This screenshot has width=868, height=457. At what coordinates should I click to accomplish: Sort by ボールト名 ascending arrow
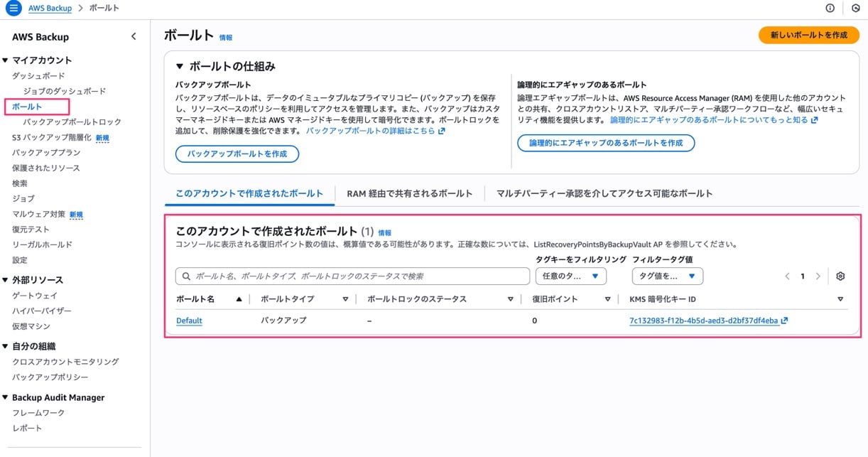(239, 299)
